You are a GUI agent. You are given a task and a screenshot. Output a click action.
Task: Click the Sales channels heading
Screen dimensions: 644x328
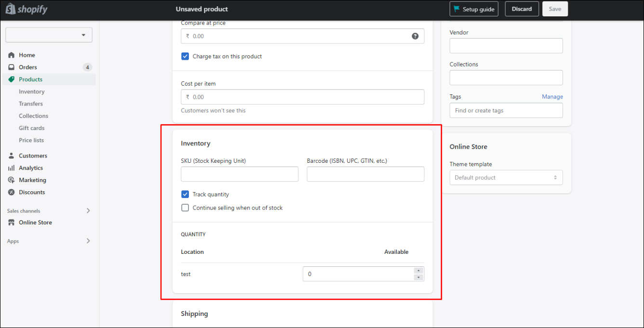[x=24, y=211]
